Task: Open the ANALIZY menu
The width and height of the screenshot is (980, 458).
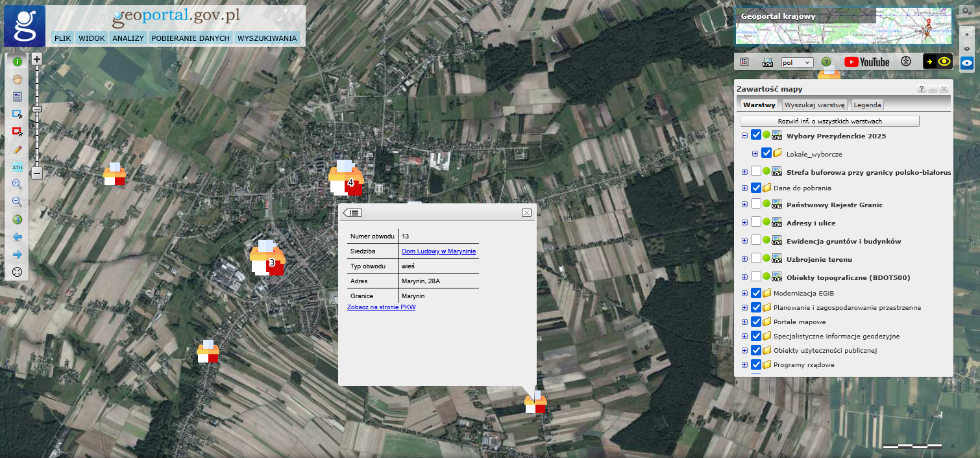Action: 128,38
